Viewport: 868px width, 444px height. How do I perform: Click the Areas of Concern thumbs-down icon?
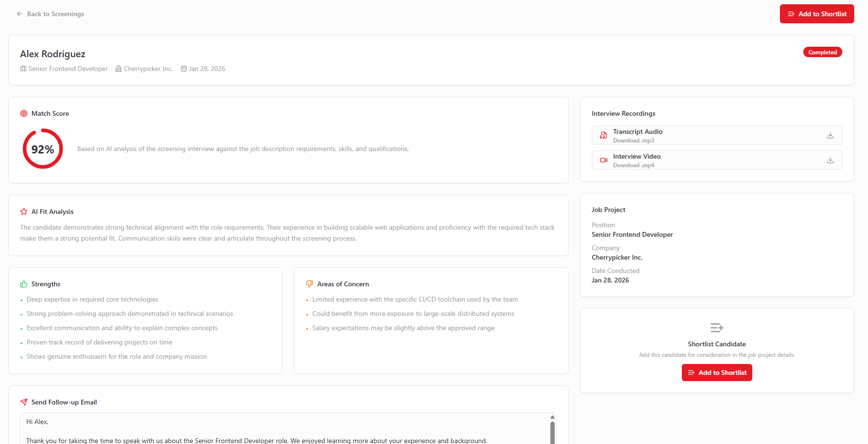click(309, 284)
